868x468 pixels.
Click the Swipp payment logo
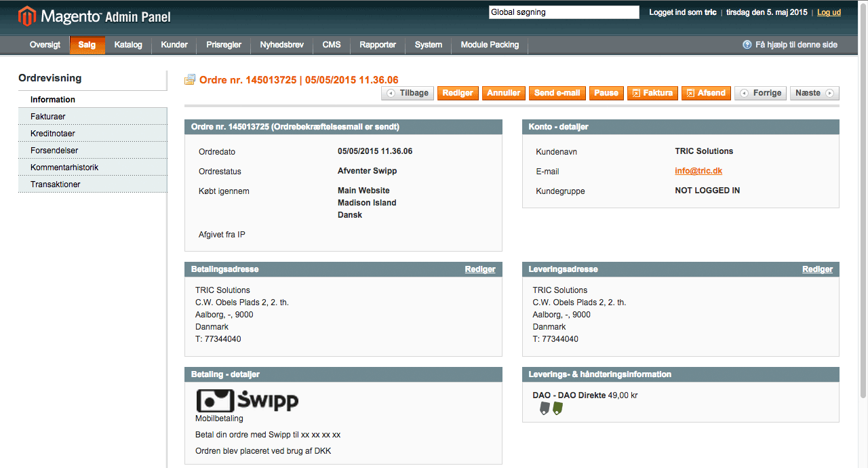point(248,400)
